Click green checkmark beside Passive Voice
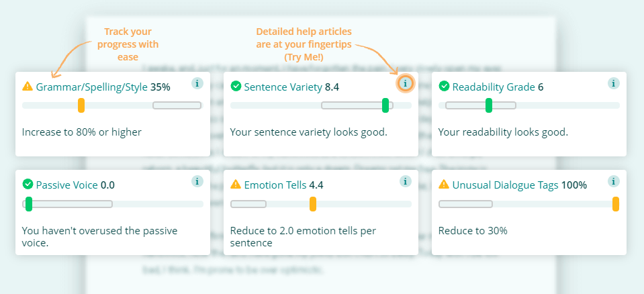Image resolution: width=644 pixels, height=294 pixels. pos(28,185)
